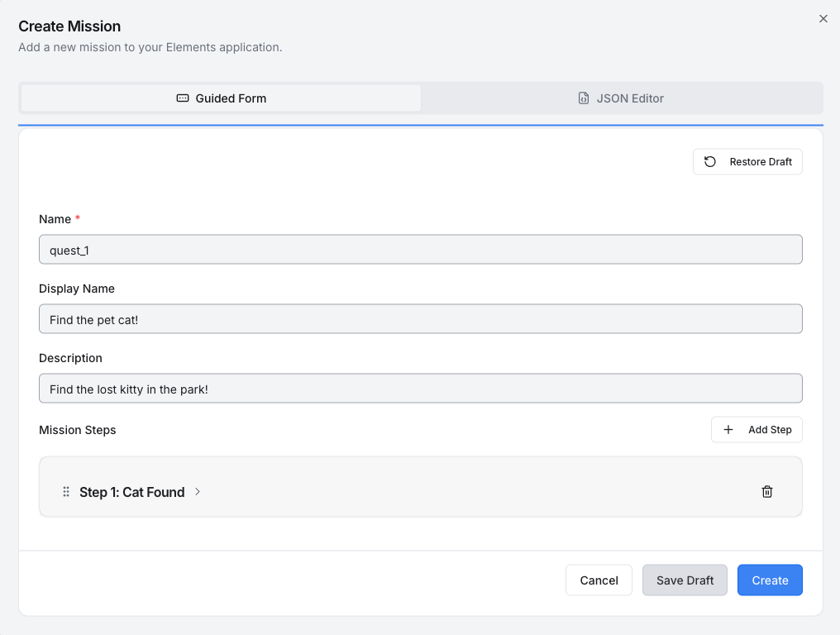Grab the drag handle on Step 1
The image size is (840, 635).
pos(66,492)
